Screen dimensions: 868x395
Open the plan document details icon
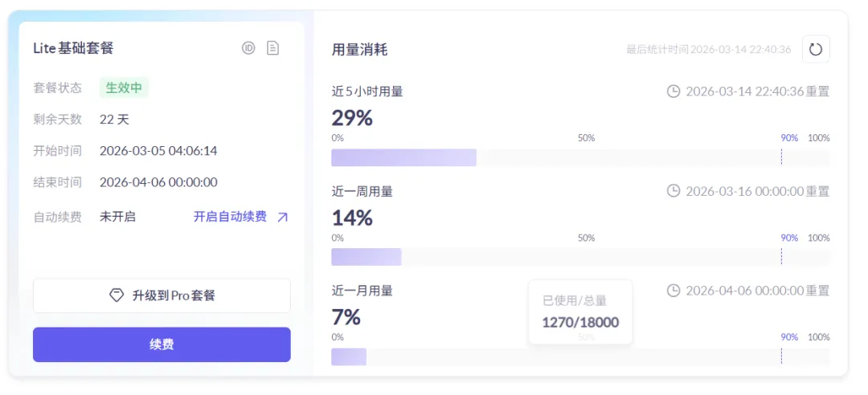tap(272, 48)
